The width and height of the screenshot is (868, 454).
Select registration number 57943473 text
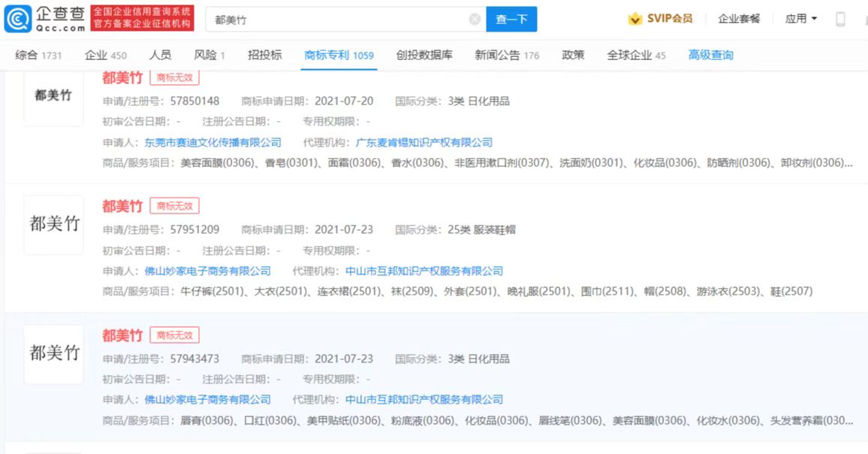pyautogui.click(x=194, y=359)
